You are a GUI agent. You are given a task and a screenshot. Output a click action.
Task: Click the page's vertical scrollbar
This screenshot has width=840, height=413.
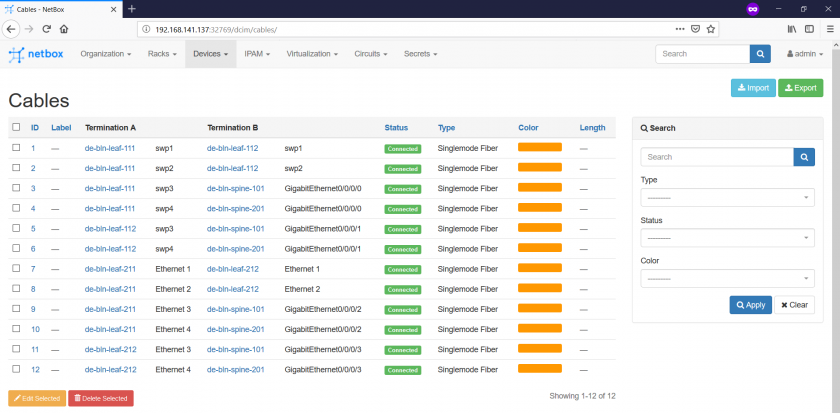[835, 225]
